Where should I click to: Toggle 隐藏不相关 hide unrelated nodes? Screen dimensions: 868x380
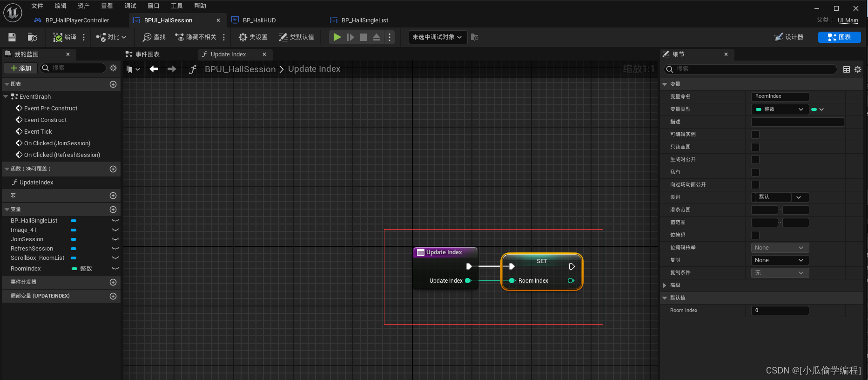pyautogui.click(x=195, y=37)
